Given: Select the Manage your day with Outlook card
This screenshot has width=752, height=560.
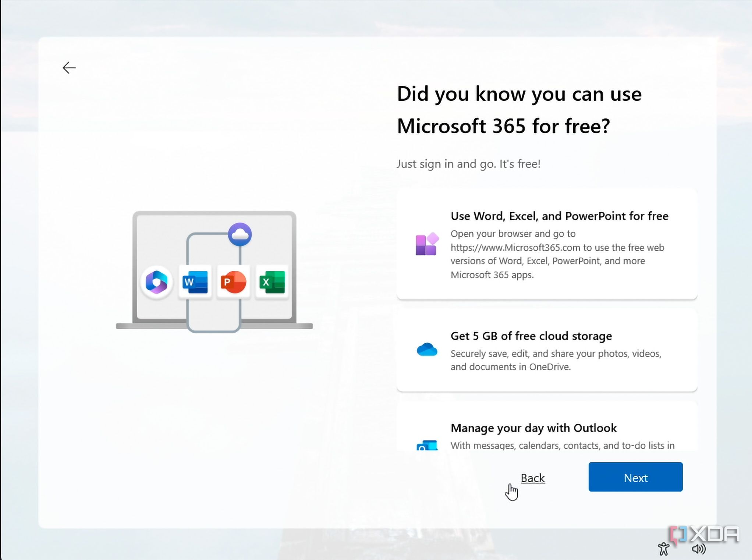Looking at the screenshot, I should click(x=547, y=427).
